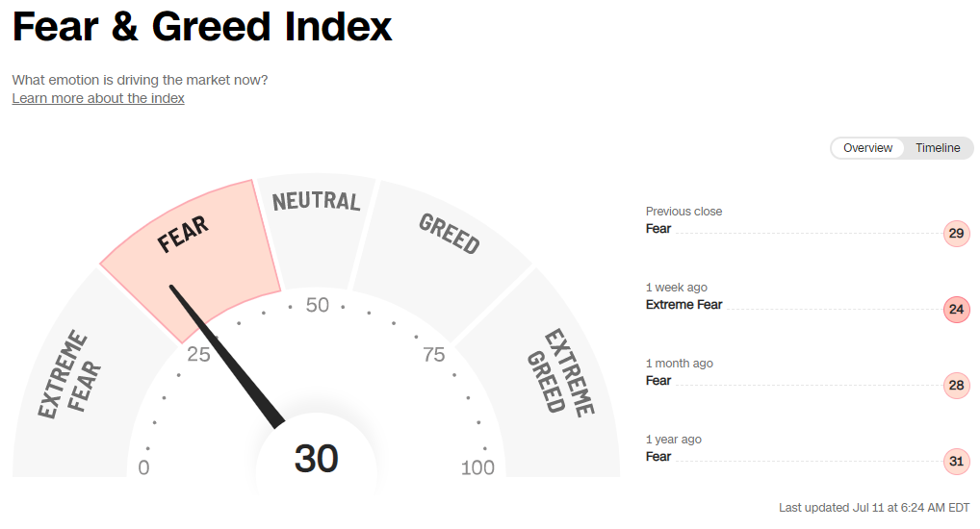Switch to the Timeline view

tap(938, 148)
